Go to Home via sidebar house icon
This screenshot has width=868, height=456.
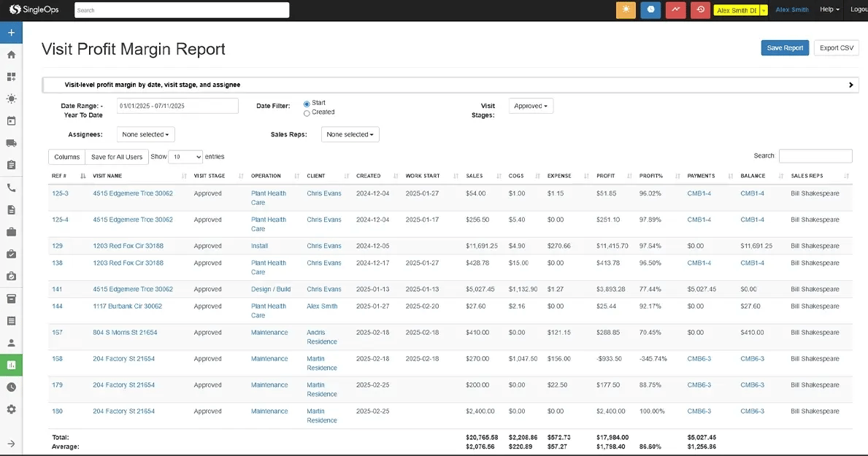tap(11, 55)
